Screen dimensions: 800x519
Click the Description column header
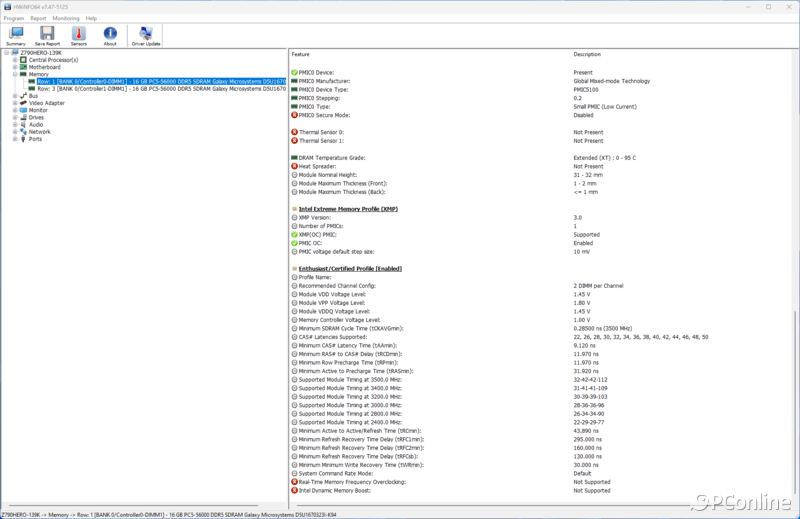tap(588, 54)
